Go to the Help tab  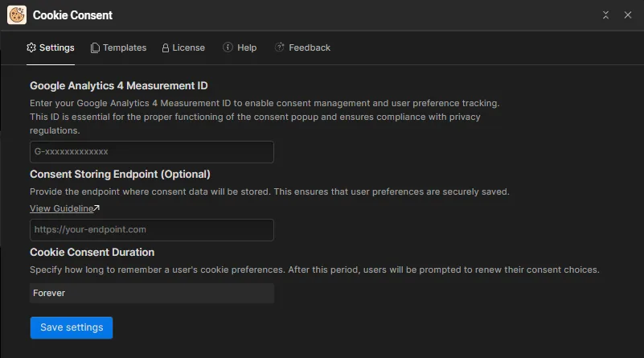(240, 47)
